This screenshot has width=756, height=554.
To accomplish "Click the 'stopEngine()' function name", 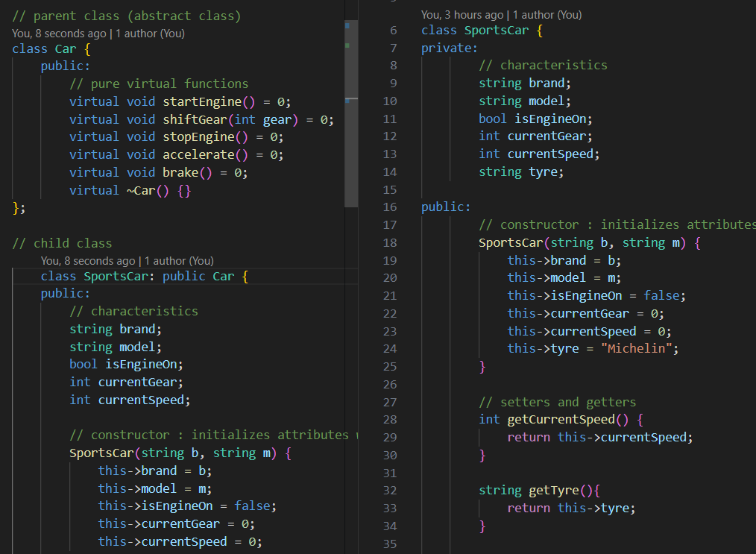I will click(205, 137).
